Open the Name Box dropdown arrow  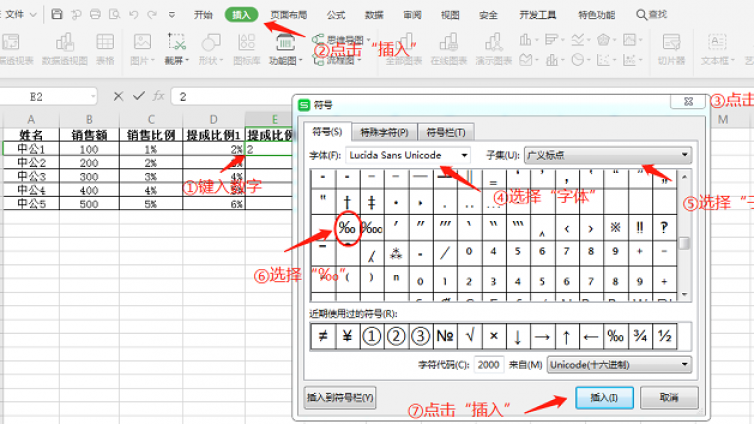click(x=92, y=97)
